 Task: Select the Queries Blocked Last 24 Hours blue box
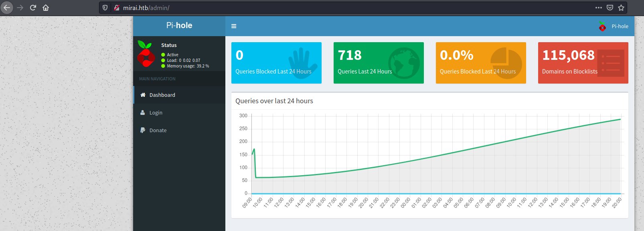pyautogui.click(x=276, y=63)
